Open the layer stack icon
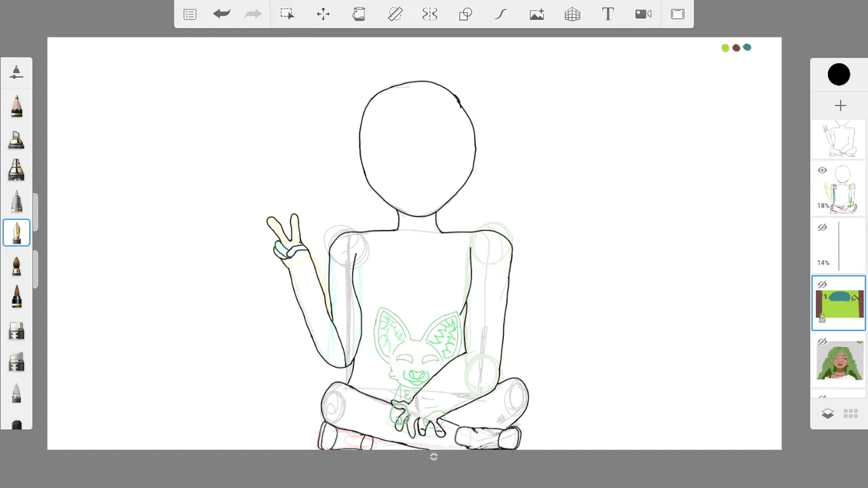This screenshot has height=488, width=868. click(x=828, y=413)
